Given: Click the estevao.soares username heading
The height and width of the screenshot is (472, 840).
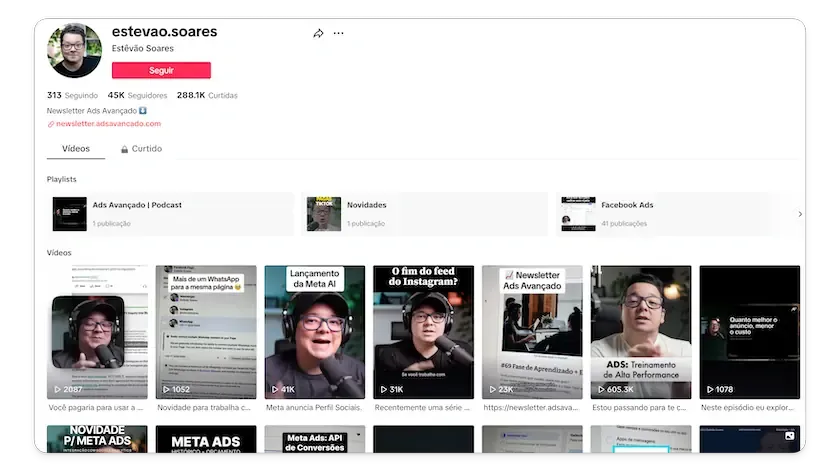Looking at the screenshot, I should pyautogui.click(x=164, y=32).
